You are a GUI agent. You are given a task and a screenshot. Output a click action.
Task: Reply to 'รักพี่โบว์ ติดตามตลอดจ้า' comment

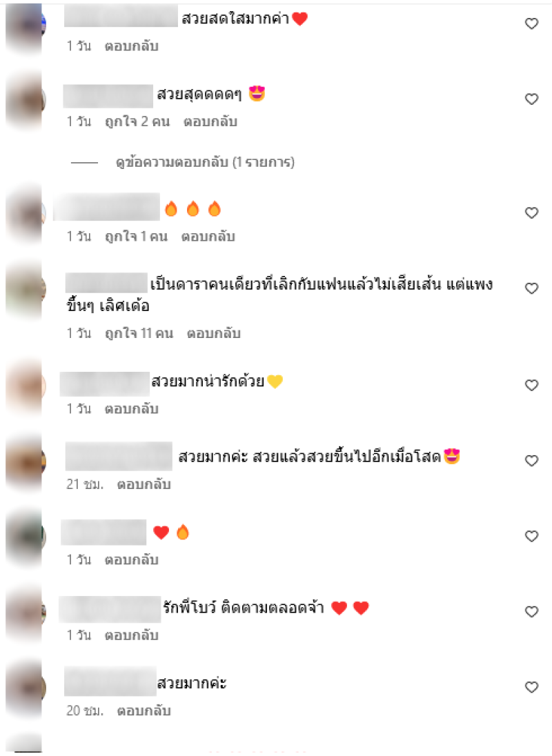pyautogui.click(x=132, y=635)
